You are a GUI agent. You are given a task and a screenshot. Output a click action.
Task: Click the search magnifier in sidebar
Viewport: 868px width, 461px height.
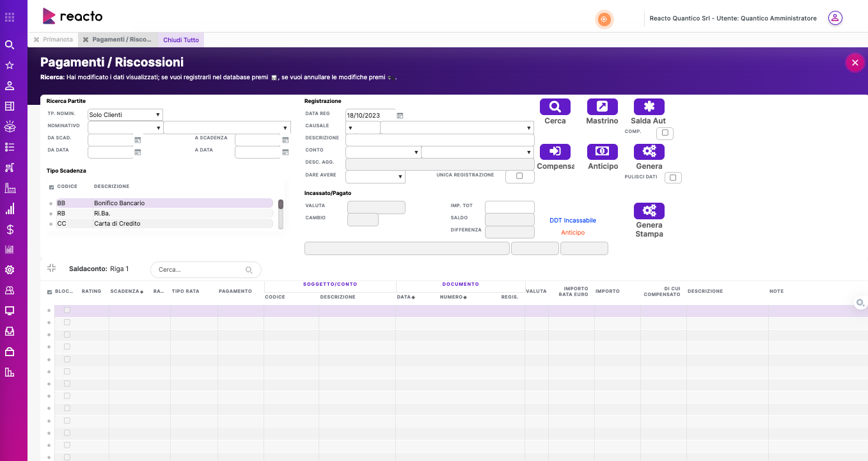(x=10, y=45)
